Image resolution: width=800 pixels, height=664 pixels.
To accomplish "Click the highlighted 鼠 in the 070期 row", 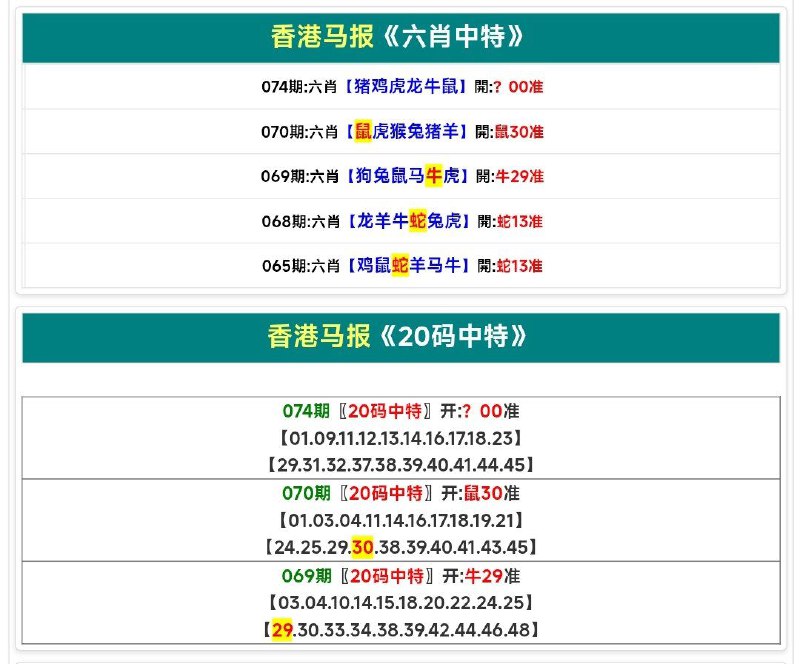I will [x=363, y=132].
